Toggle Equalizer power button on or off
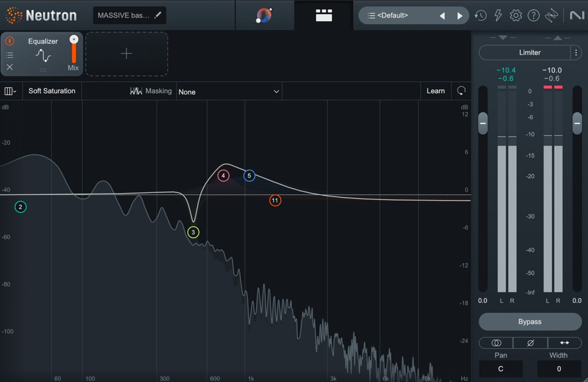 point(9,41)
